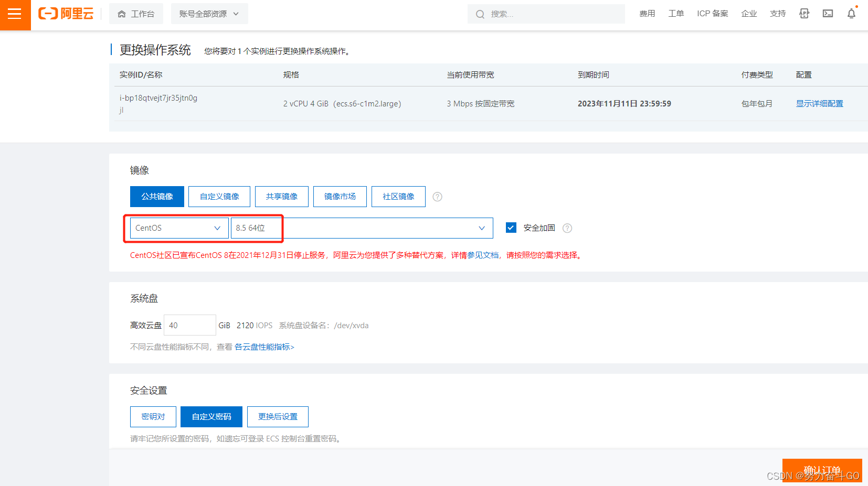Open the 各云盘性能指标 link

[x=264, y=347]
